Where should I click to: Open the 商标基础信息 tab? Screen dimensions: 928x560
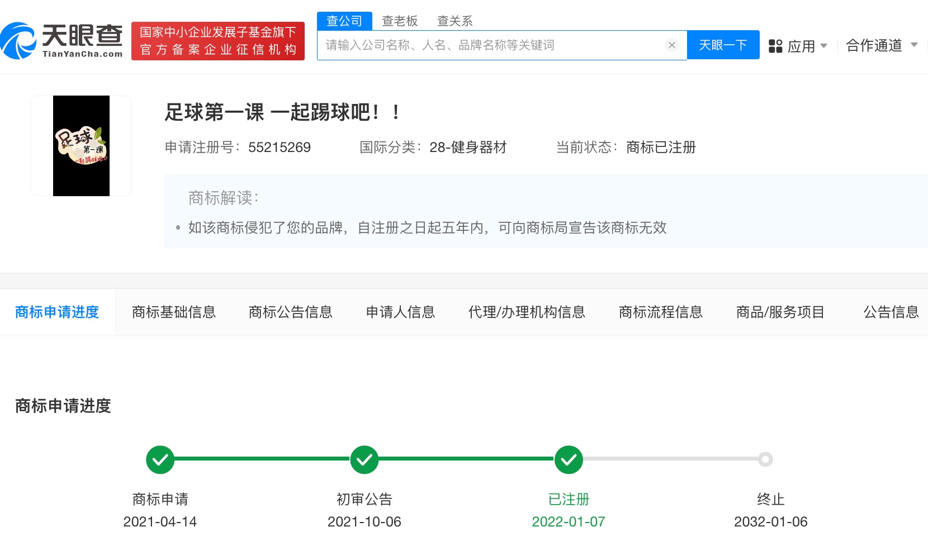(174, 312)
